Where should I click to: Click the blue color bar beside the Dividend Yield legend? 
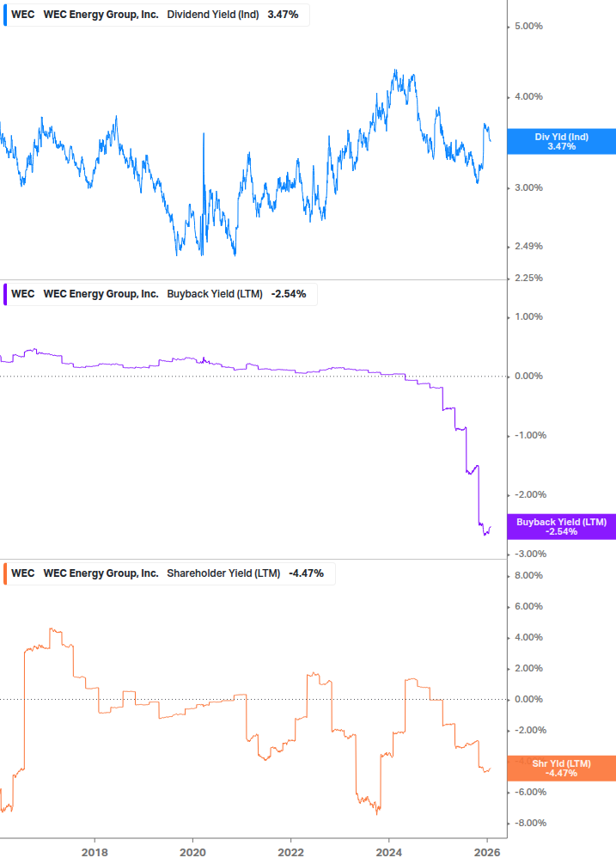(x=5, y=15)
